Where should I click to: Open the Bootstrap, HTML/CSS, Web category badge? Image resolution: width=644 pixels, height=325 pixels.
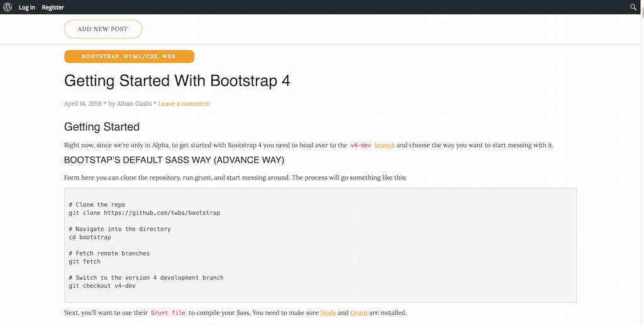pos(129,56)
